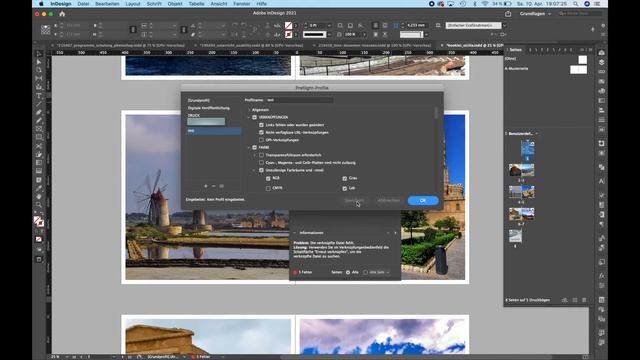Select the Rectangle Frame tool
This screenshot has width=640, height=360.
pos(39,129)
